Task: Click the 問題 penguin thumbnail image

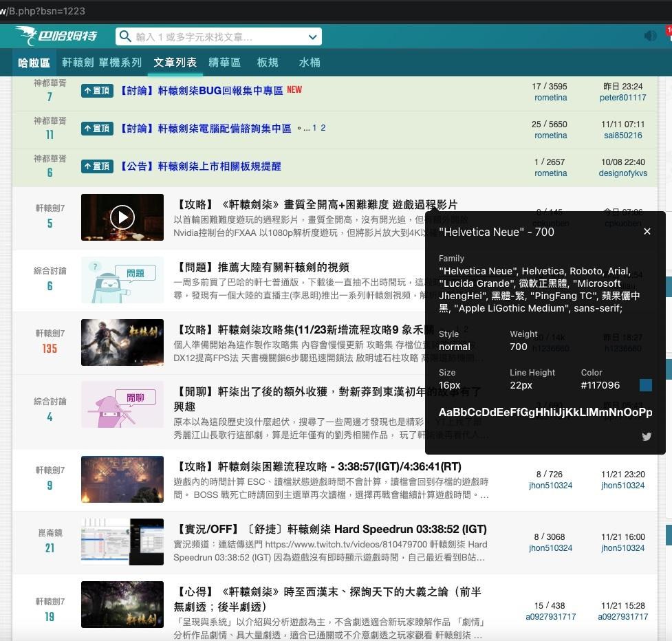Action: coord(122,279)
